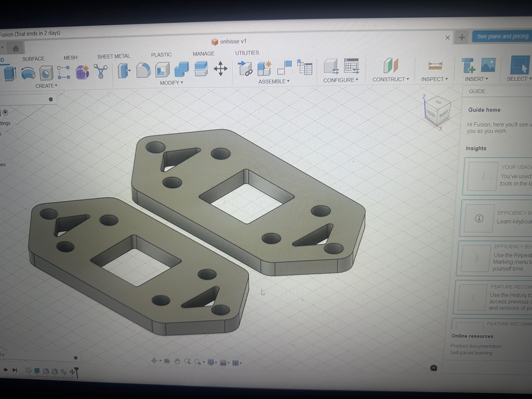Switch to the UTILITIES tab
The image size is (532, 399).
point(247,53)
